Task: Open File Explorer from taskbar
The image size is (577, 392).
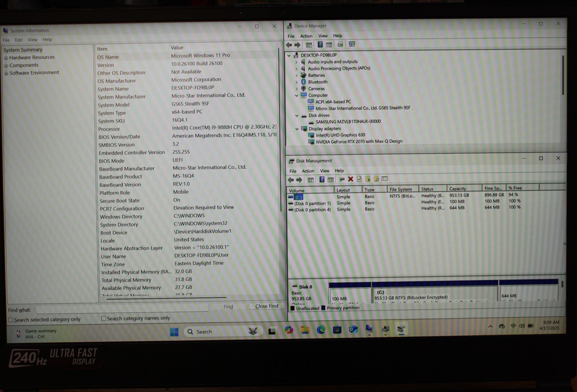Action: (305, 330)
